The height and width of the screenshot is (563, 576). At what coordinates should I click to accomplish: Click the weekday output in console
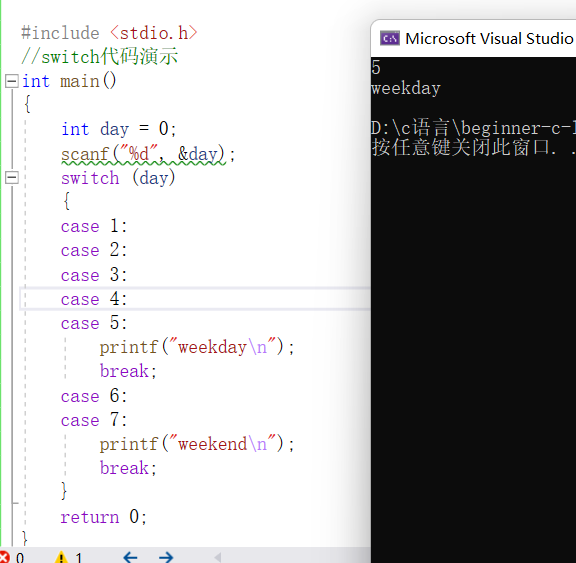(406, 89)
